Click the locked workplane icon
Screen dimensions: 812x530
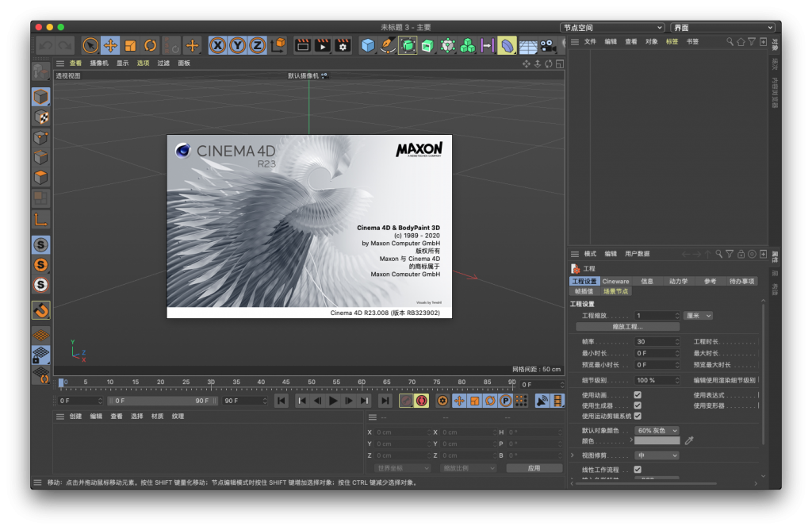pos(41,355)
